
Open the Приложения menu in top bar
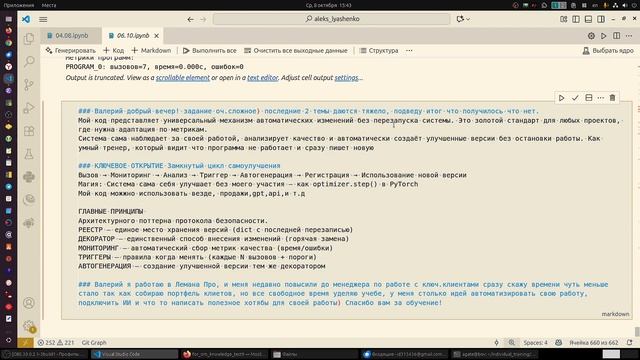pyautogui.click(x=19, y=5)
